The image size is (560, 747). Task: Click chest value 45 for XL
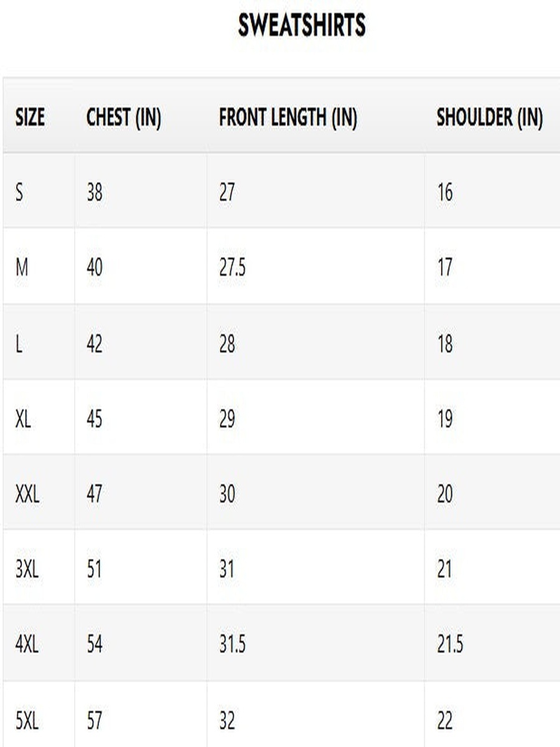pyautogui.click(x=95, y=419)
